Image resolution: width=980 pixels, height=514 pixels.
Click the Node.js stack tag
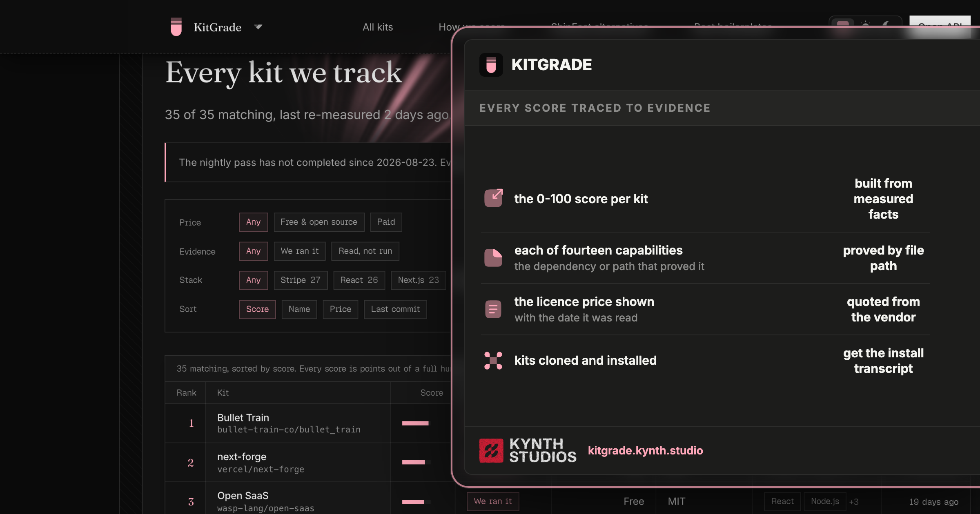[x=825, y=501]
